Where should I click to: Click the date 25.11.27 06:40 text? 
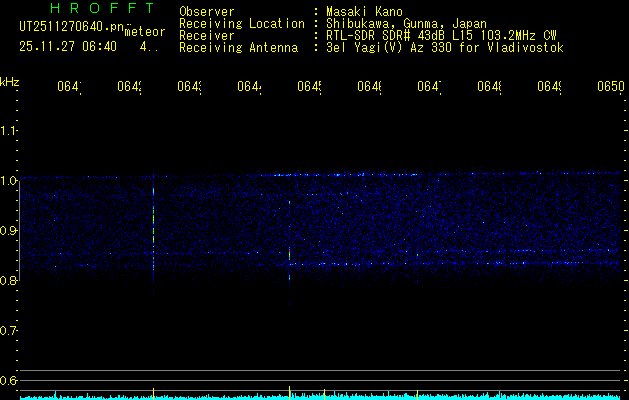point(68,47)
